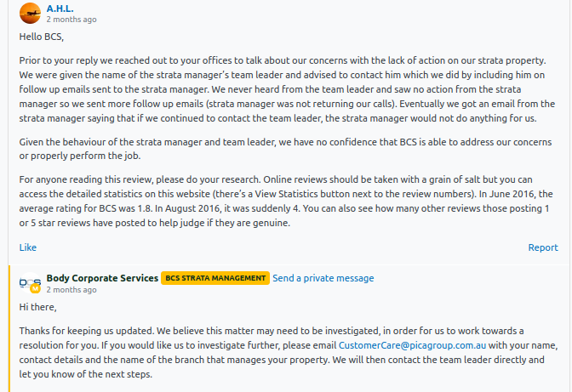Click paragraph starting 'Thanks for keeping us updated'
572x392 pixels.
point(289,352)
